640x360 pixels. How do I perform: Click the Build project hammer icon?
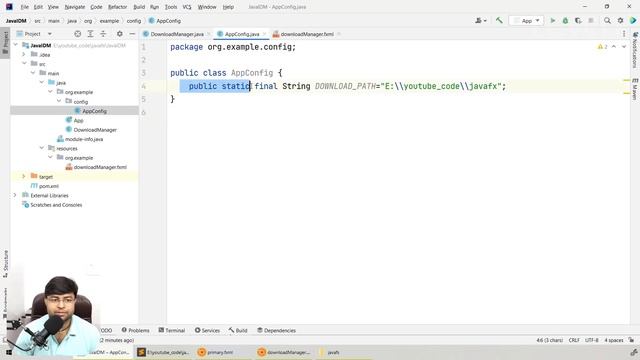[499, 20]
